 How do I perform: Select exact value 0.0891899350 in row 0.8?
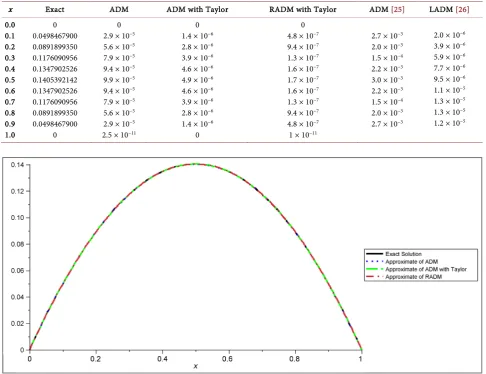(x=55, y=113)
